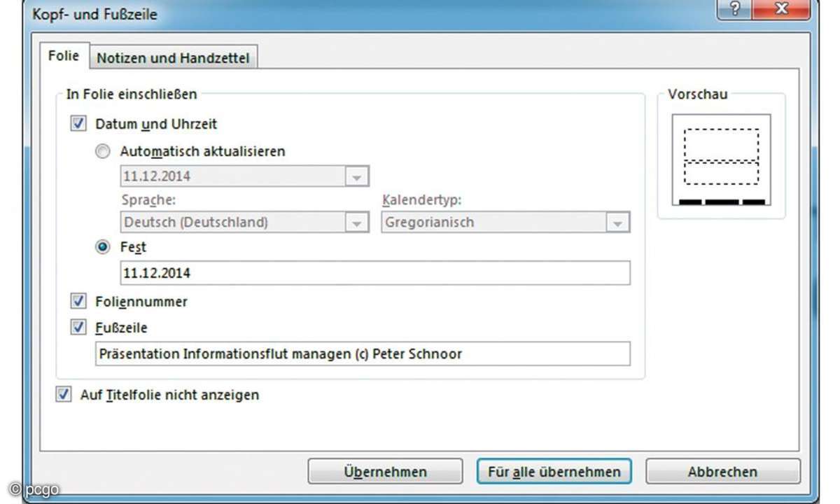The height and width of the screenshot is (504, 840).
Task: Select the Fest radio button
Action: tap(103, 247)
